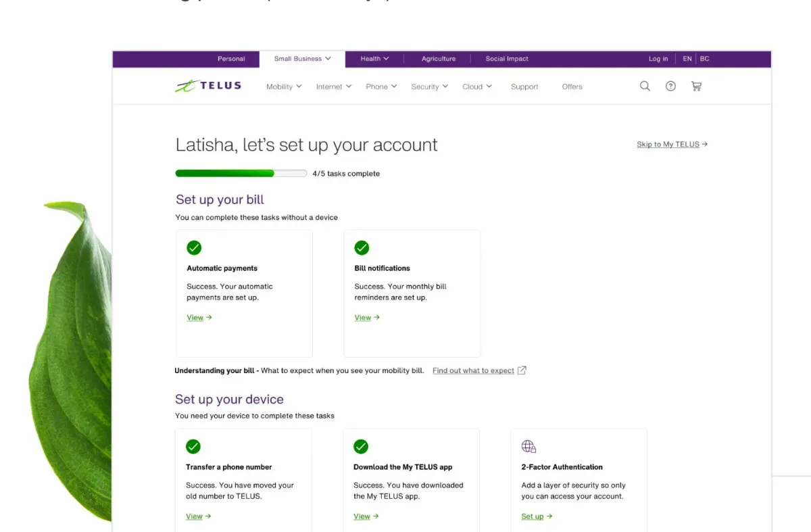
Task: View Transfer a phone number details
Action: [x=199, y=516]
